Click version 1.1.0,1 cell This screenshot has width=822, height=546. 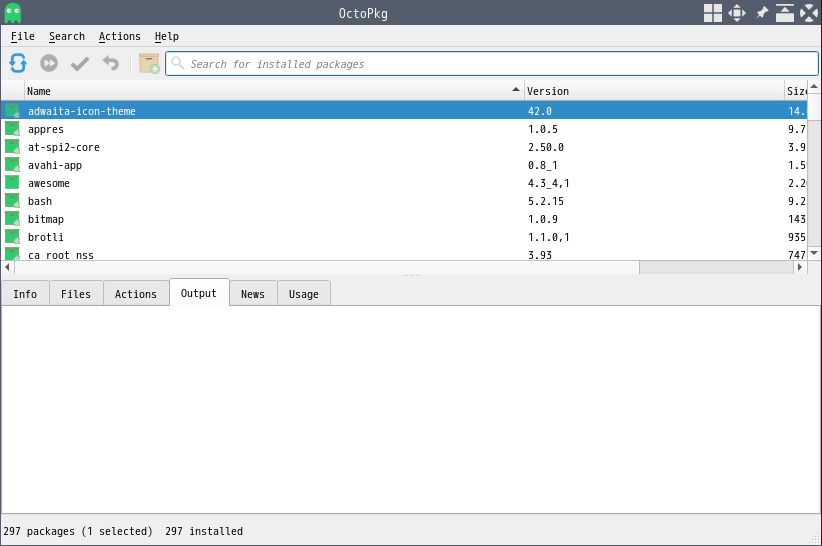(548, 237)
